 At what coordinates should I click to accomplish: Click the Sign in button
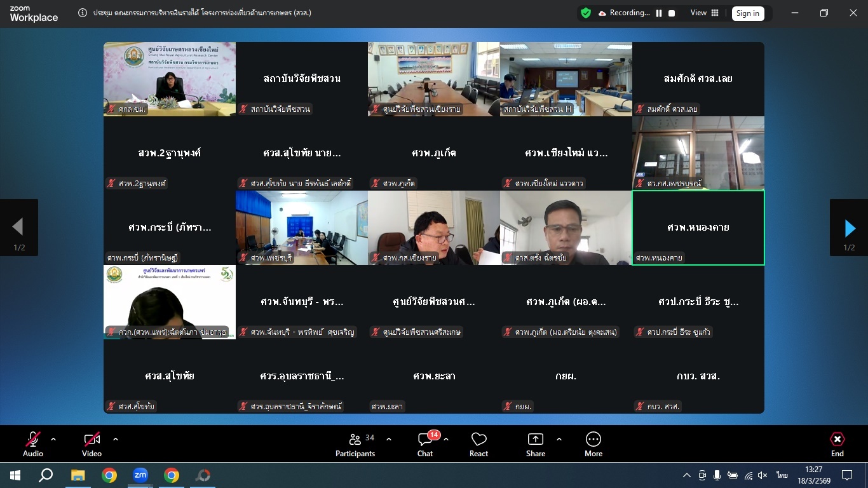pyautogui.click(x=747, y=13)
